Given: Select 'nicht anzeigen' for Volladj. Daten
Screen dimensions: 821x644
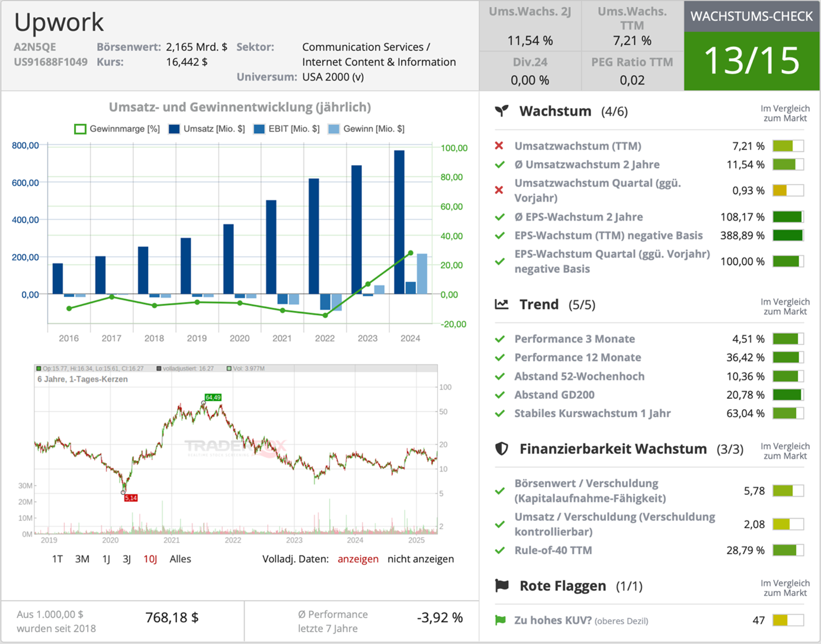Looking at the screenshot, I should tap(421, 559).
